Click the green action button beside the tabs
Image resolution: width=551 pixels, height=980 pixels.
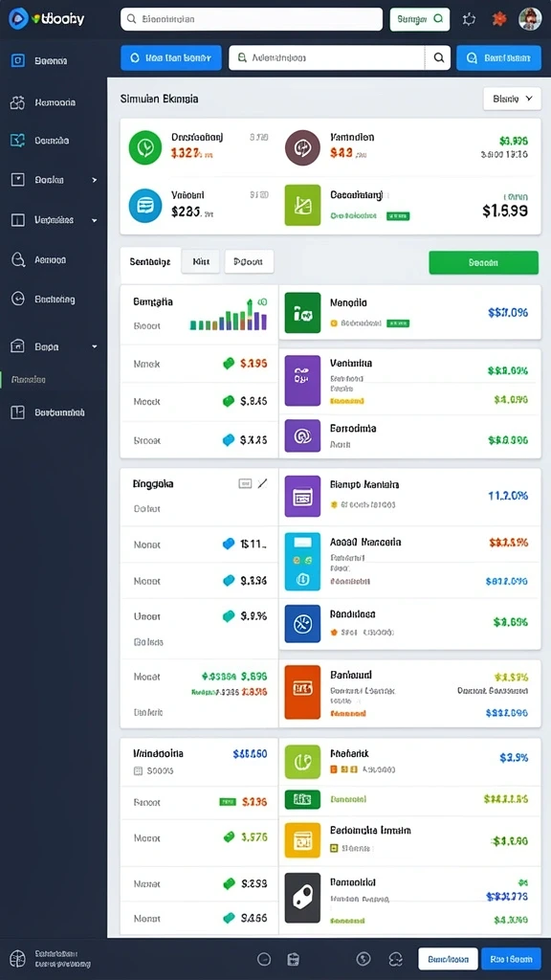click(483, 262)
